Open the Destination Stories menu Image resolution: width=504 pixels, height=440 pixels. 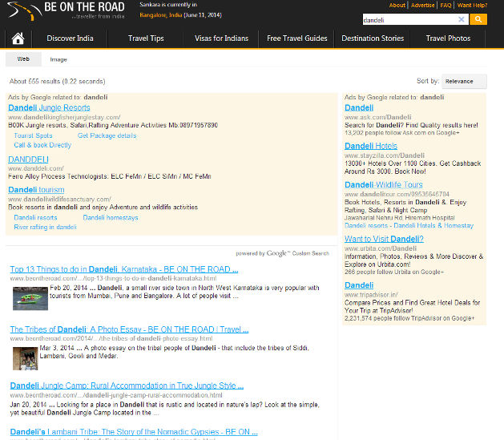[373, 38]
